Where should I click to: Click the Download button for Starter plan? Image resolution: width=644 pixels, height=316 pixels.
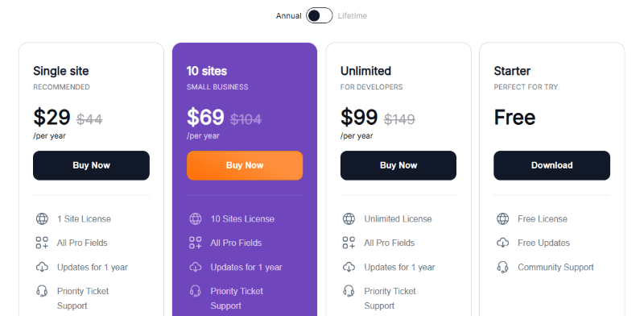pos(552,165)
